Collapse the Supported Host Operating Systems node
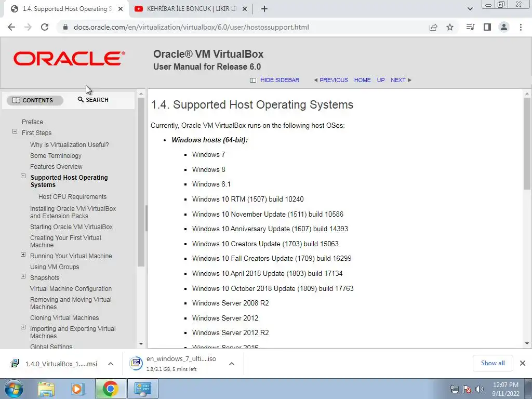532x399 pixels. pos(23,176)
